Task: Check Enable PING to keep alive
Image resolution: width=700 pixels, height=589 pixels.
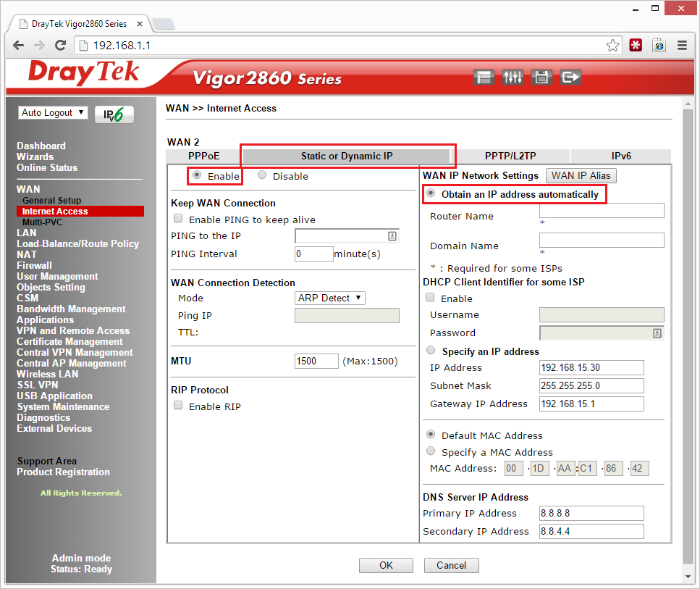Action: pos(178,219)
